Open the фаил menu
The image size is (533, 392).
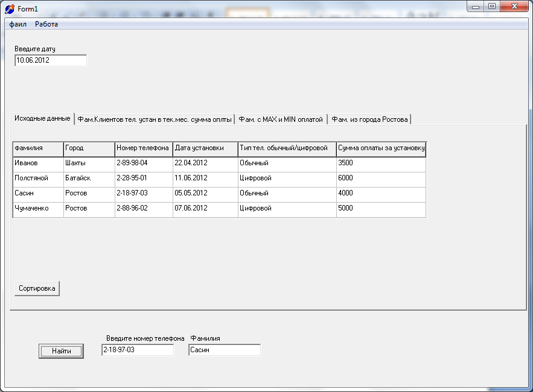pos(18,24)
